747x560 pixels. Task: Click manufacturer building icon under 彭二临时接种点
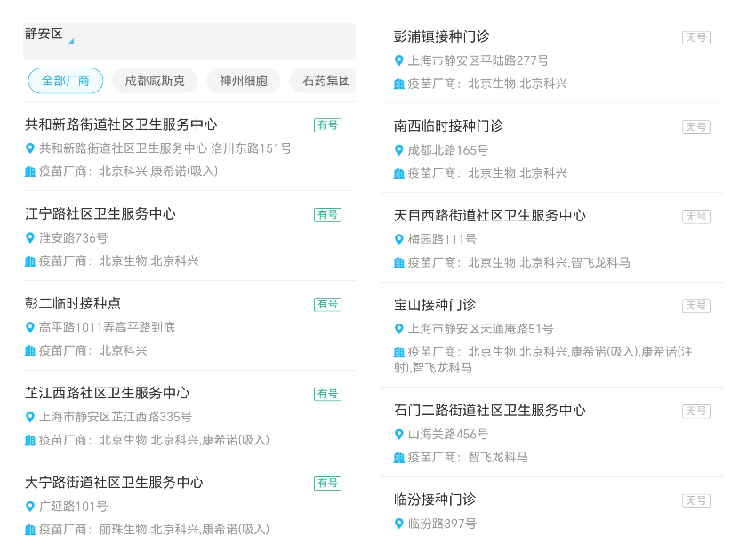pyautogui.click(x=30, y=351)
